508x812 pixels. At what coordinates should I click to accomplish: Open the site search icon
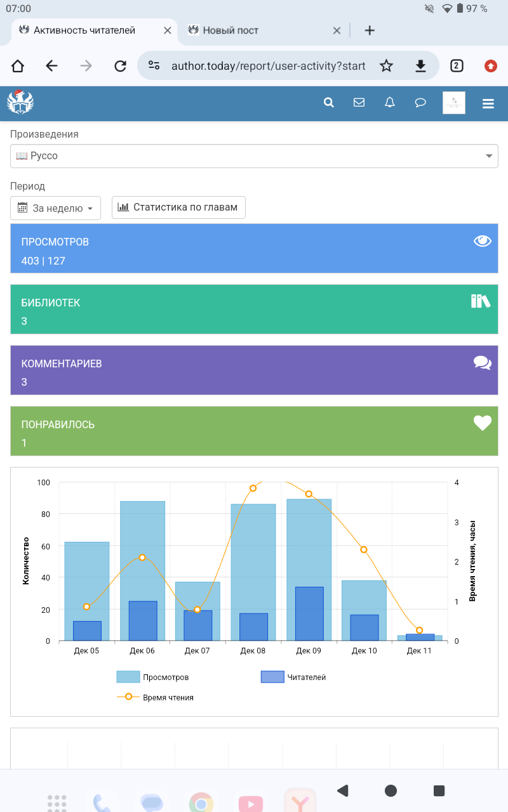(328, 103)
